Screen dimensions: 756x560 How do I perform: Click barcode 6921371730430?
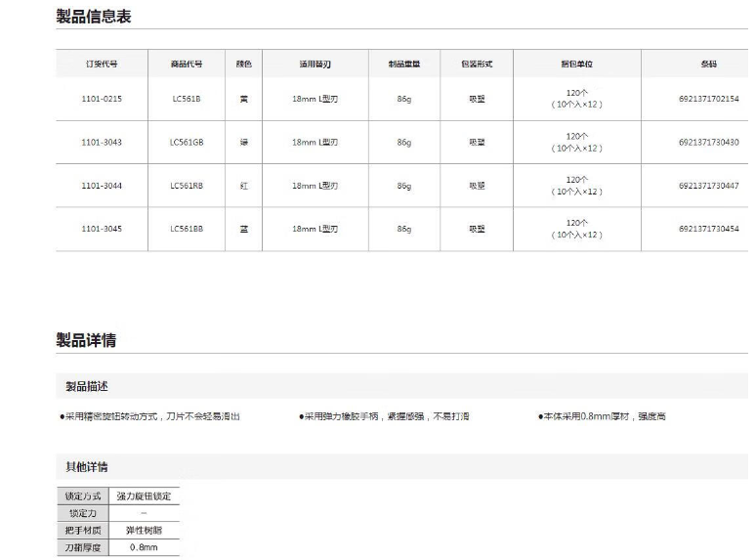[708, 142]
